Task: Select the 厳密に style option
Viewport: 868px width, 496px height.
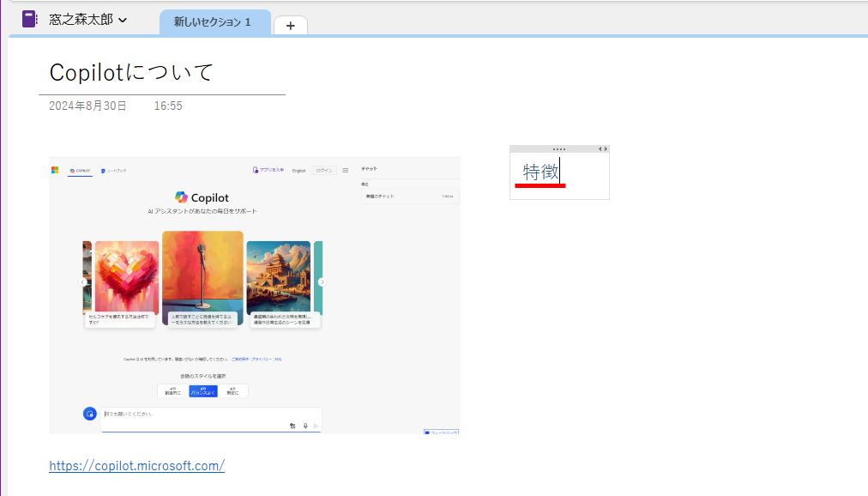Action: (x=232, y=391)
